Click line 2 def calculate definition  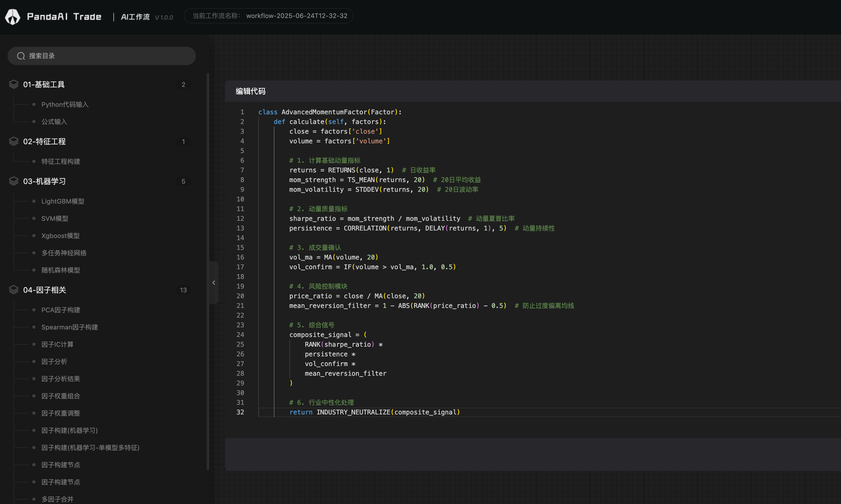click(330, 122)
